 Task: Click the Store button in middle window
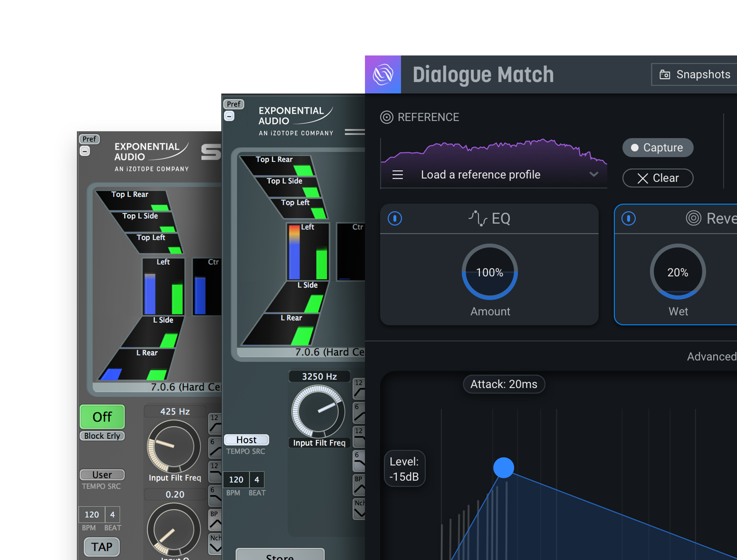280,555
